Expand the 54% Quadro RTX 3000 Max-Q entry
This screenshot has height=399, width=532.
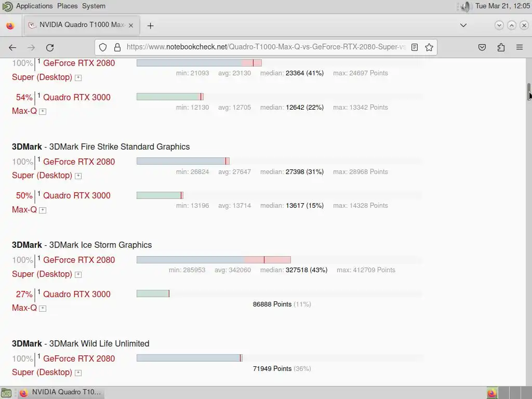pos(43,111)
